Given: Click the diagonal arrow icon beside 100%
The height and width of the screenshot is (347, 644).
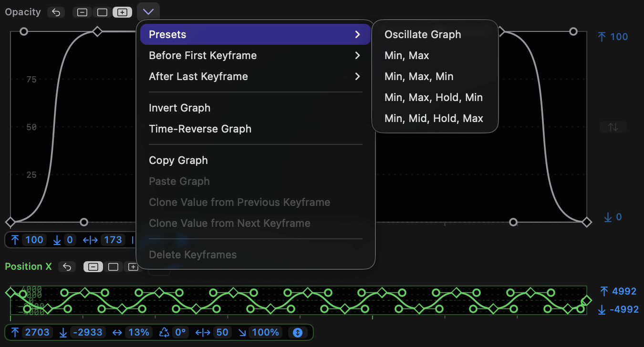Looking at the screenshot, I should point(242,332).
